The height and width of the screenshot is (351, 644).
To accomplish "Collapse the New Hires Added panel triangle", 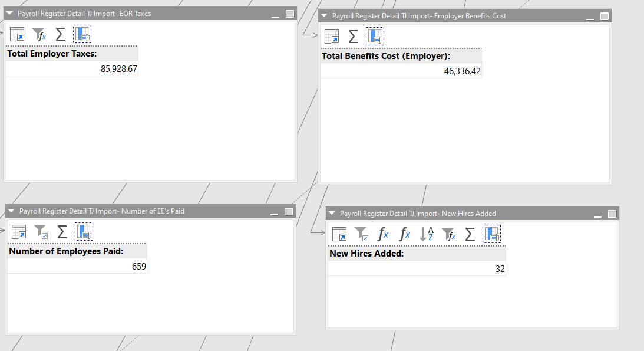I will (x=332, y=214).
